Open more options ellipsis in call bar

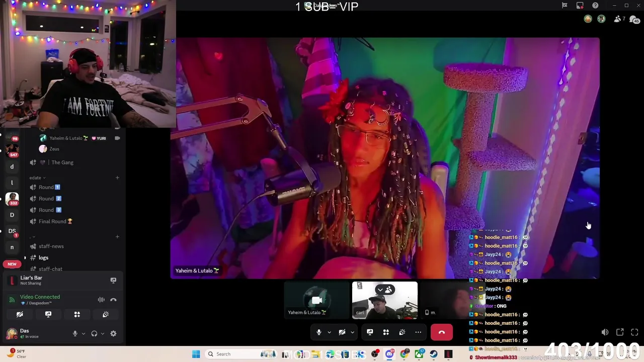[418, 332]
